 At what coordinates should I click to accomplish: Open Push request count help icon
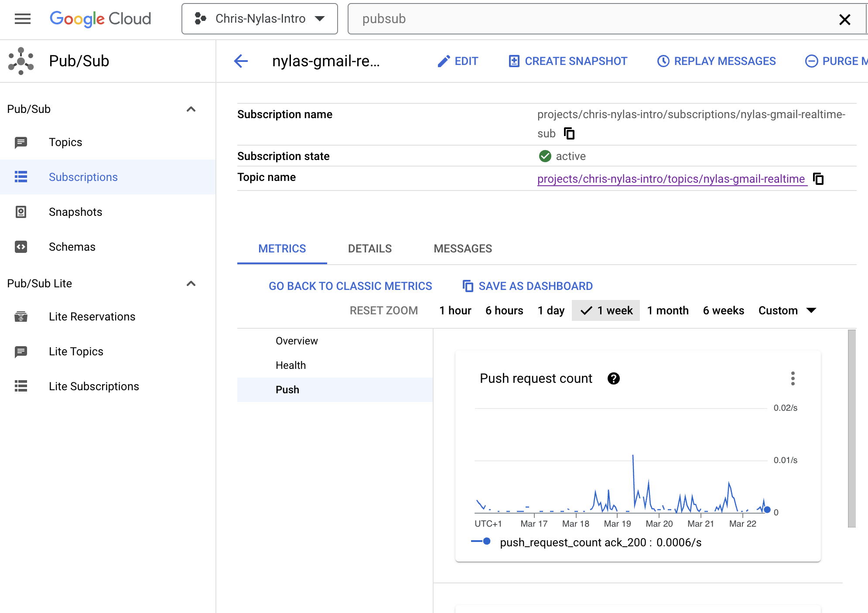pyautogui.click(x=613, y=378)
